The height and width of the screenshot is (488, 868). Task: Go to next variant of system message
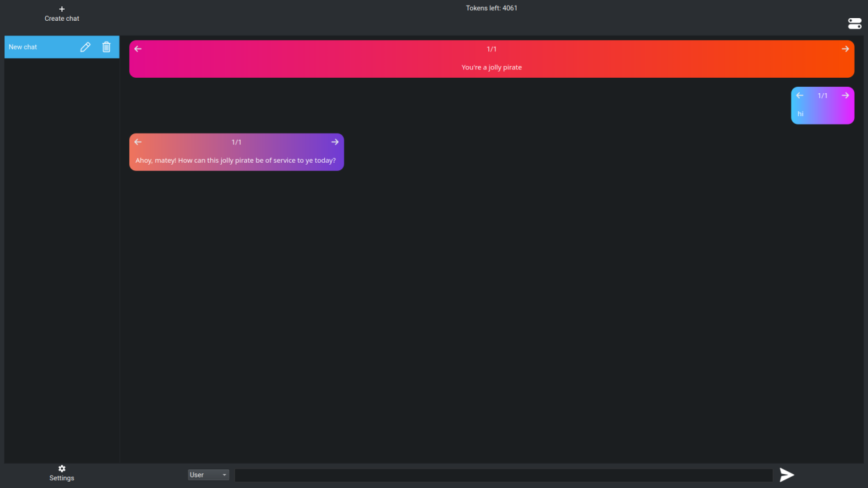click(x=845, y=49)
